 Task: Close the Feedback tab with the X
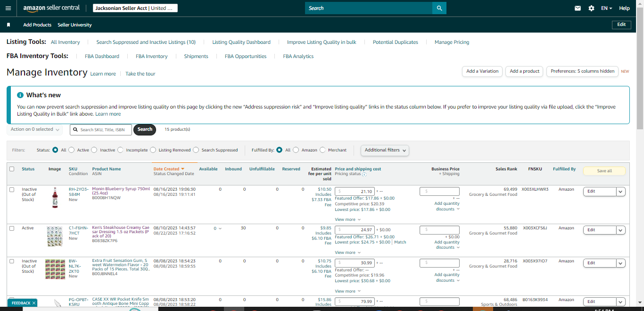[34, 303]
